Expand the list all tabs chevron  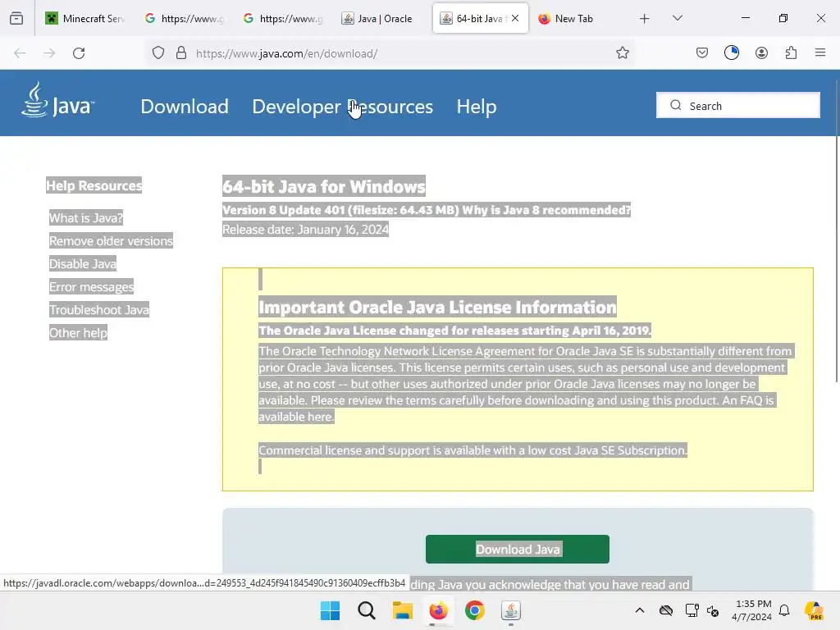pos(677,18)
